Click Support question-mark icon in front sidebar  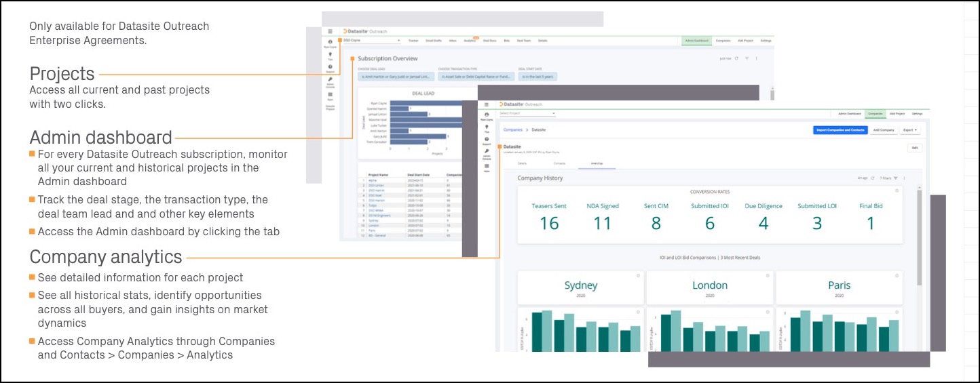click(487, 139)
